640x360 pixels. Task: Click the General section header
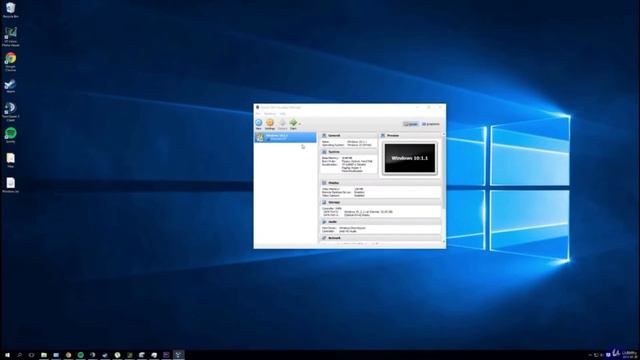pos(348,136)
